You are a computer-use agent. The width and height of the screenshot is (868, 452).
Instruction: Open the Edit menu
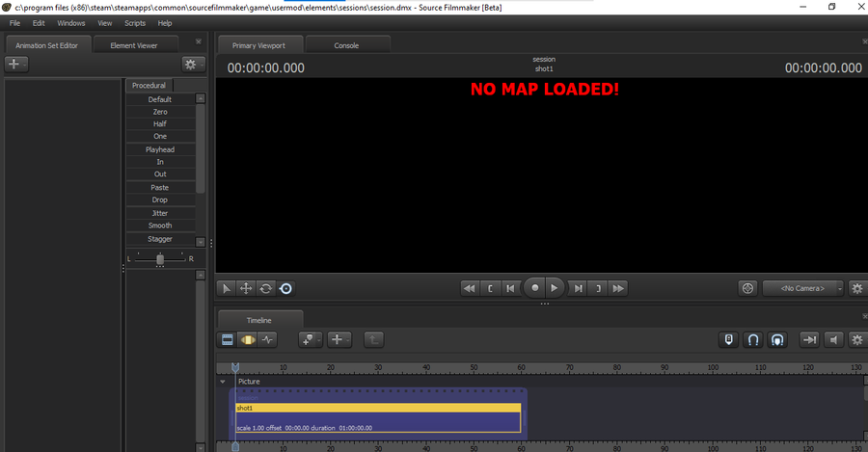click(39, 23)
